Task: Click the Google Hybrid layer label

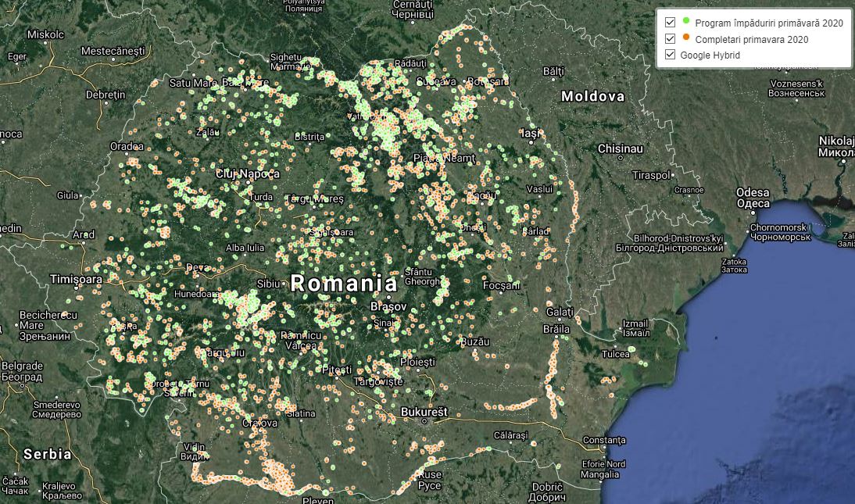Action: [x=710, y=55]
